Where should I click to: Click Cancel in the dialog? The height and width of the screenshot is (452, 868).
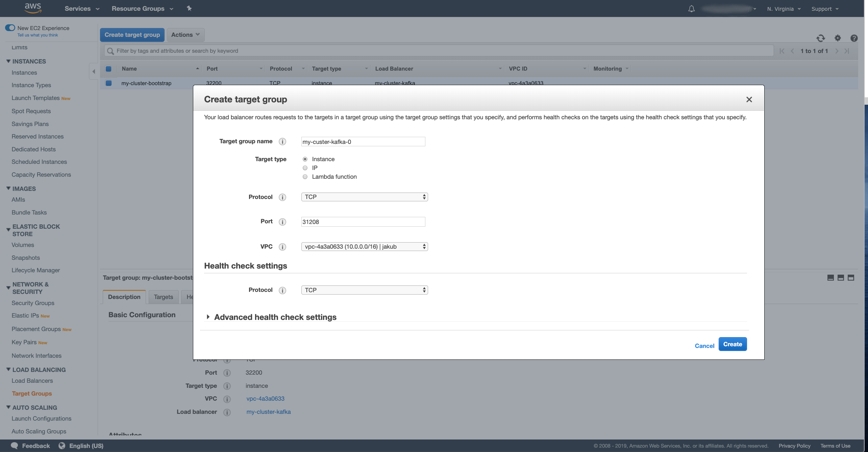coord(704,346)
